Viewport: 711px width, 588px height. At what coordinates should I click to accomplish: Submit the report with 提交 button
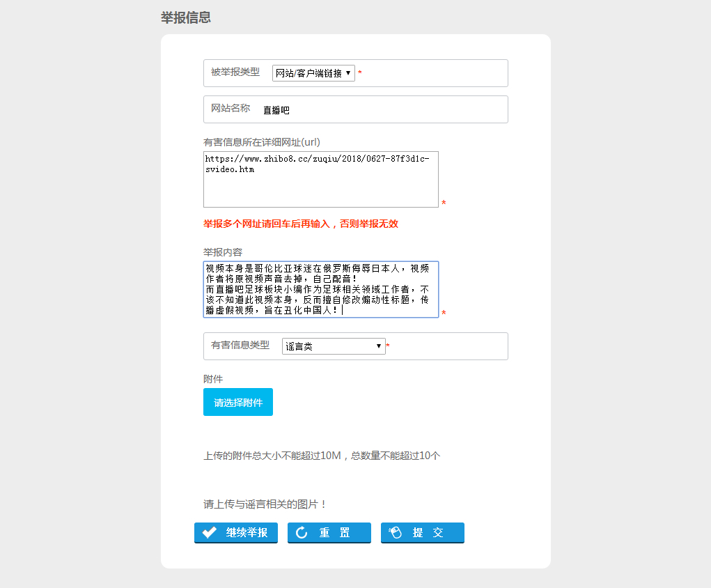click(423, 533)
